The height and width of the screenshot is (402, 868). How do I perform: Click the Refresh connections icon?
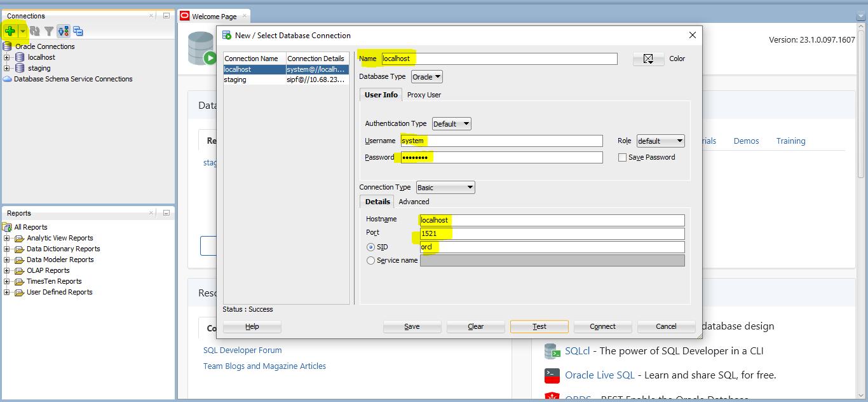(35, 31)
